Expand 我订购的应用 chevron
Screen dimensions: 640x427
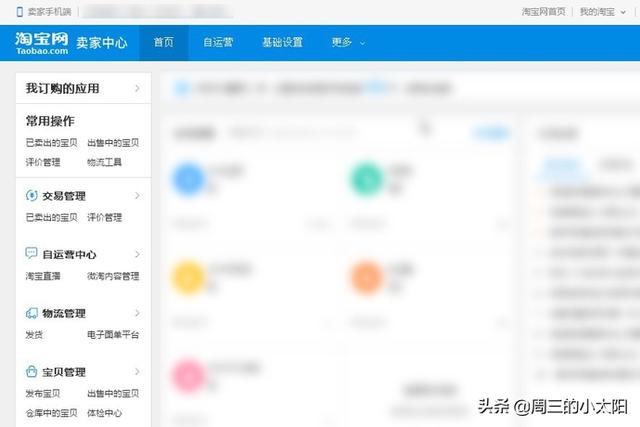(138, 88)
